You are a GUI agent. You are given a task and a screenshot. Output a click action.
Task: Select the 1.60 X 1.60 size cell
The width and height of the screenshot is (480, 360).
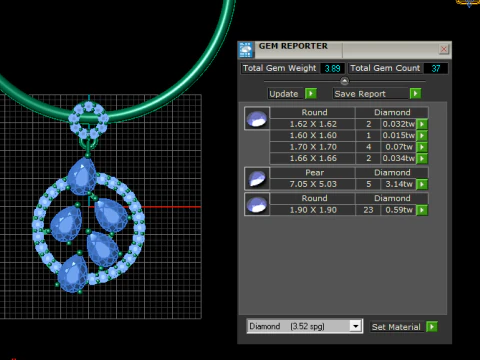(x=313, y=136)
